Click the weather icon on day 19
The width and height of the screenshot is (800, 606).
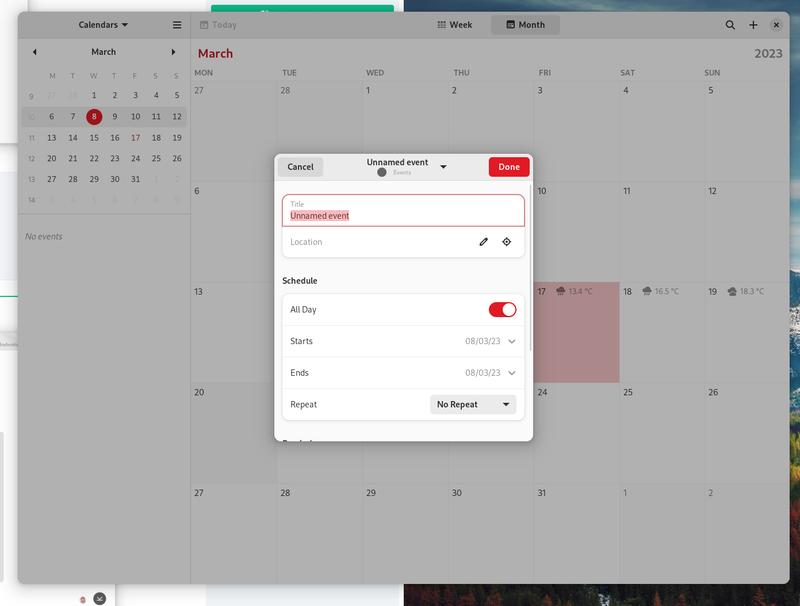[732, 291]
